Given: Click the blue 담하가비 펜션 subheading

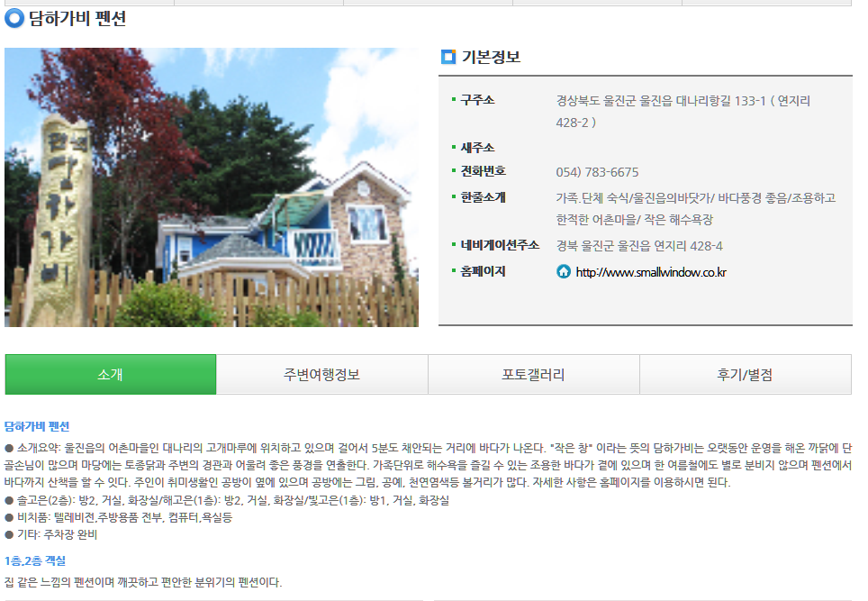Looking at the screenshot, I should [37, 426].
